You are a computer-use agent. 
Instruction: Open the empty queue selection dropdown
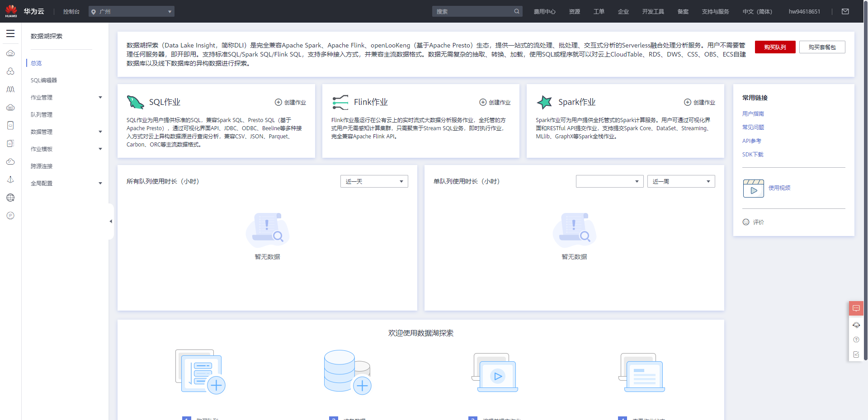tap(609, 181)
